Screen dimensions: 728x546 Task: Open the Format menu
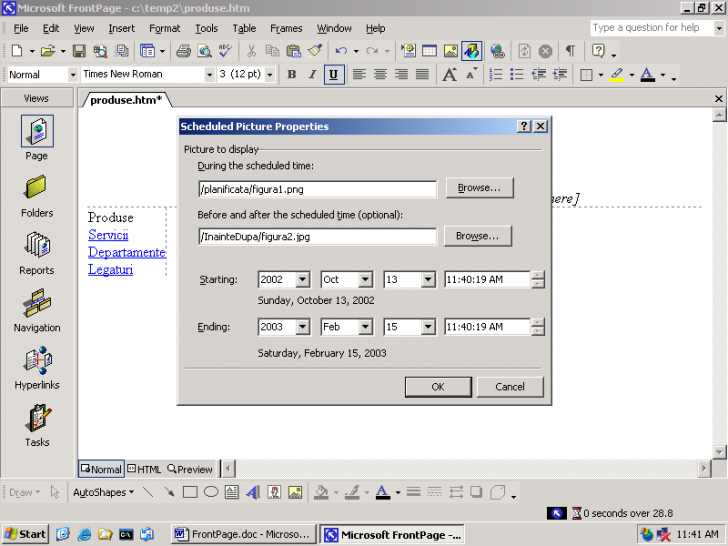(x=165, y=28)
